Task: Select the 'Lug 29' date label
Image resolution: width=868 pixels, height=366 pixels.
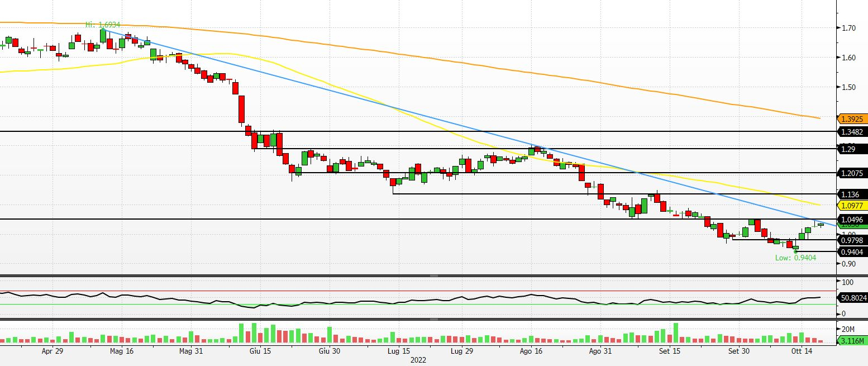Action: (462, 351)
